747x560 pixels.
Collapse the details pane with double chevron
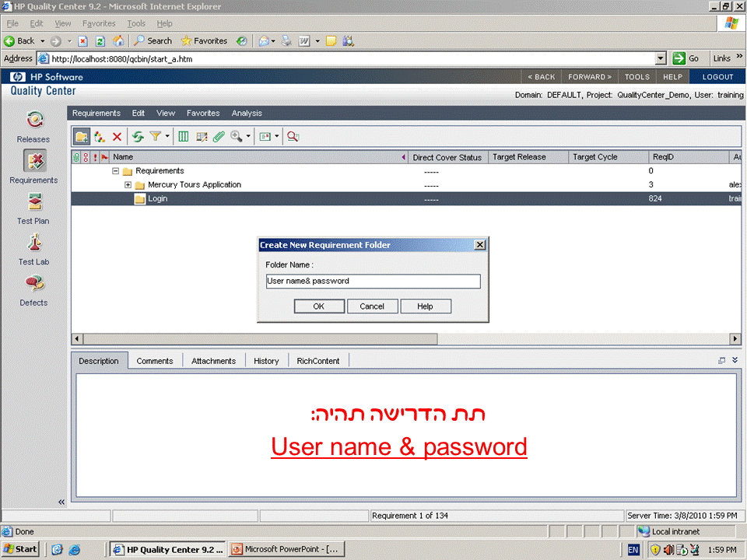click(x=735, y=360)
